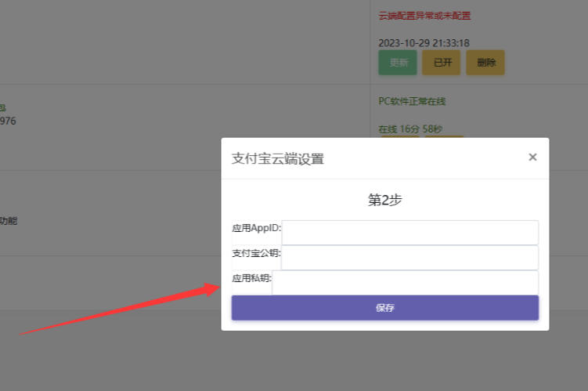The image size is (588, 391).
Task: Save settings with the 保存 button
Action: point(385,308)
